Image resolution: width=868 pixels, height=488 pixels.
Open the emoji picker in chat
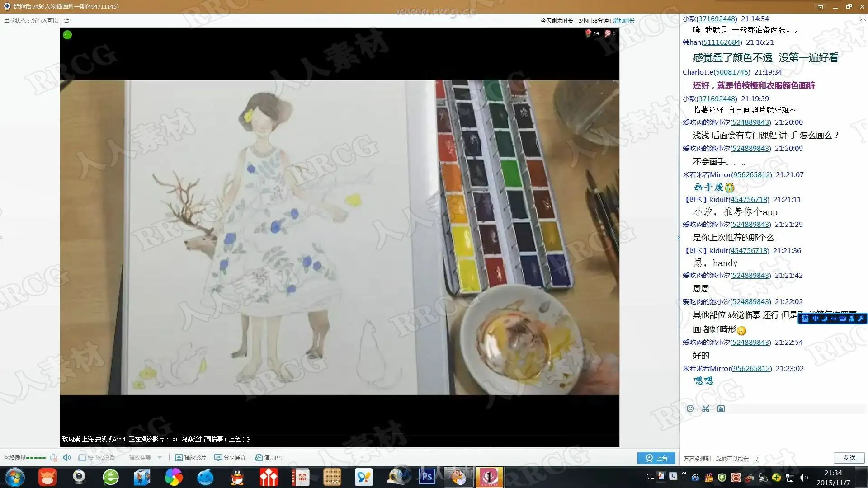tap(690, 408)
